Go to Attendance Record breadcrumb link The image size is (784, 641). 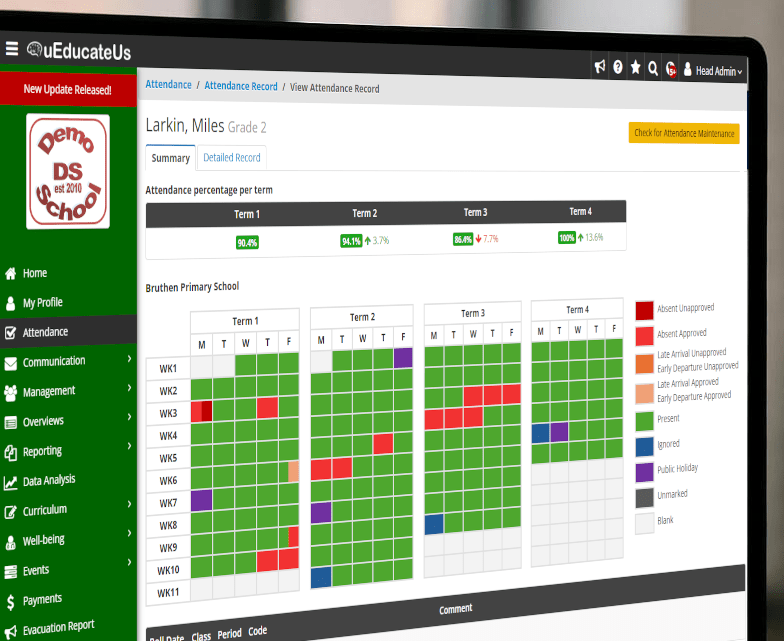(241, 87)
